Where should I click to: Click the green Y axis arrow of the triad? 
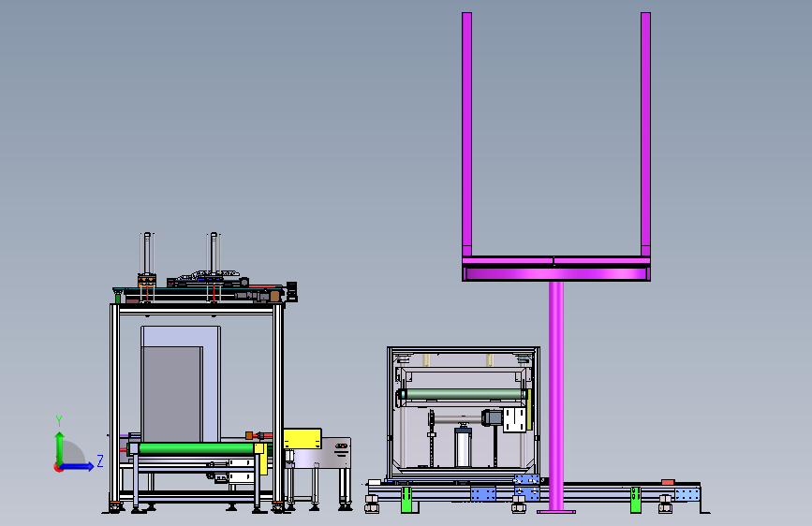60,447
